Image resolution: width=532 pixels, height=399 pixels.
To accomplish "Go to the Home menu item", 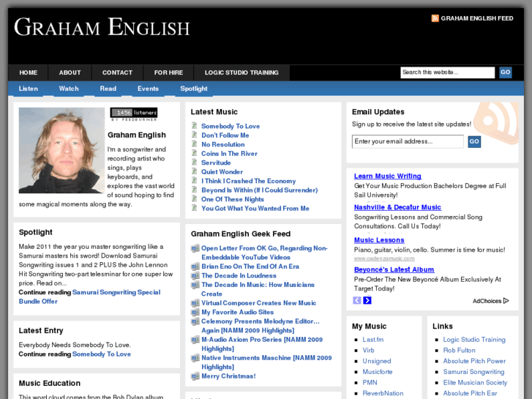I will (x=28, y=72).
